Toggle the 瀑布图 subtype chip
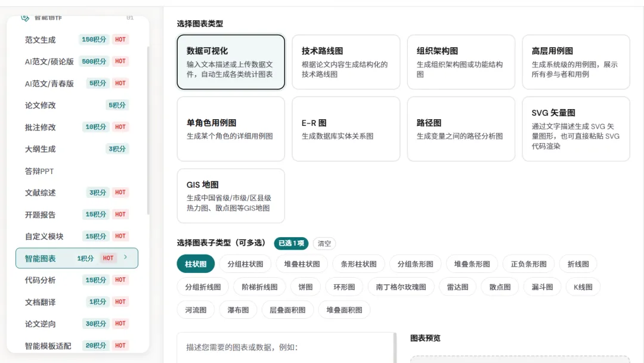The height and width of the screenshot is (363, 644). (238, 310)
